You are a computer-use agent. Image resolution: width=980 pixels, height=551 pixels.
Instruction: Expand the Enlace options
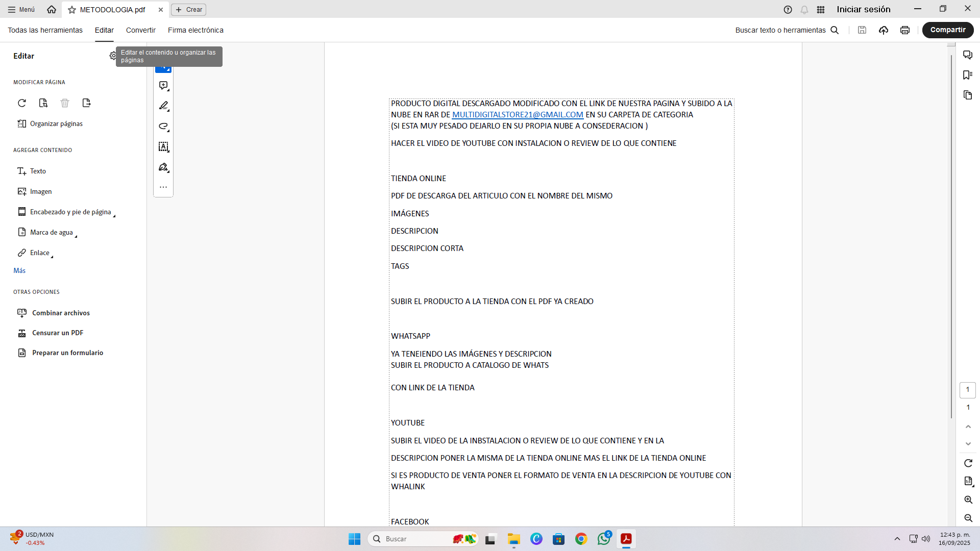click(x=40, y=253)
